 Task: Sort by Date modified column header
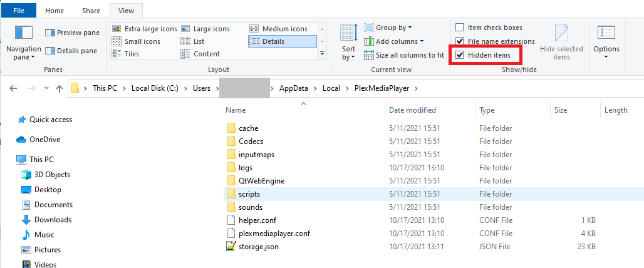coord(412,110)
